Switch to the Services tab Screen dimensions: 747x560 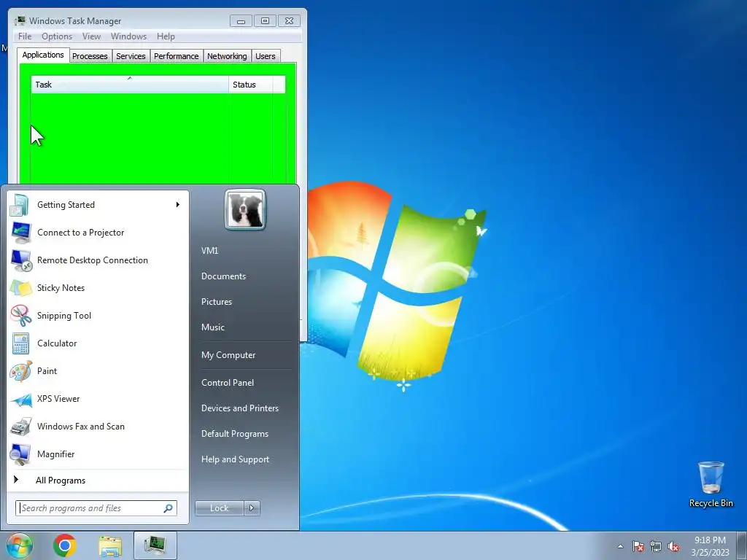click(131, 56)
